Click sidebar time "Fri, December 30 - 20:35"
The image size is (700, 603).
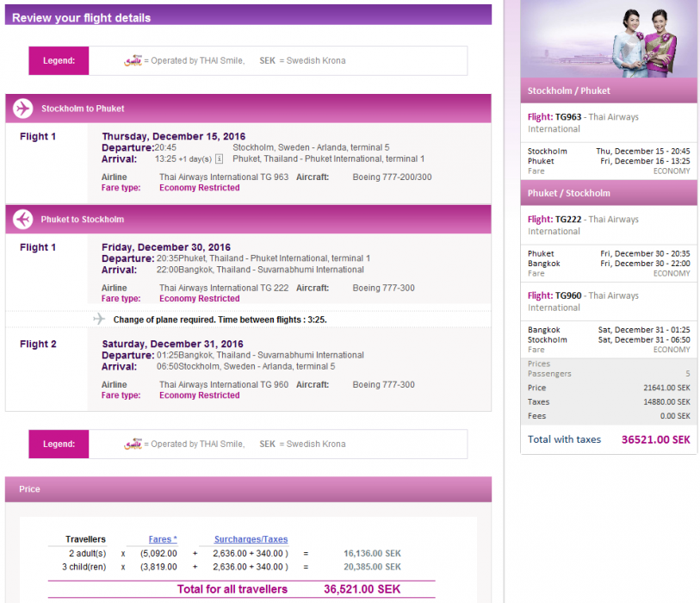(645, 254)
